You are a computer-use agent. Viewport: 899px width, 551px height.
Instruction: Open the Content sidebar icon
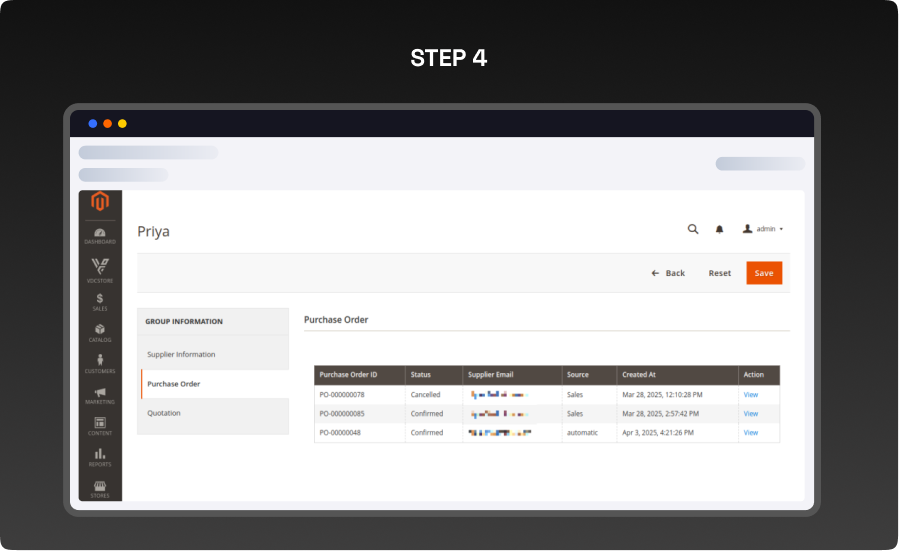click(x=100, y=427)
